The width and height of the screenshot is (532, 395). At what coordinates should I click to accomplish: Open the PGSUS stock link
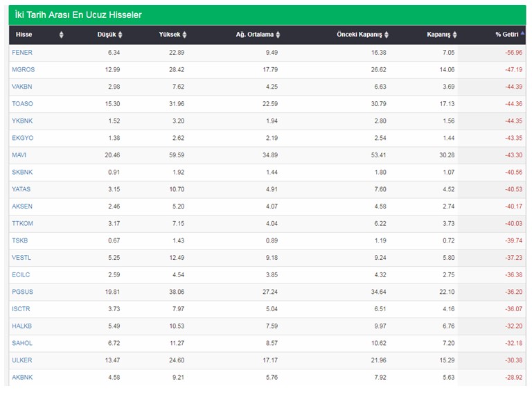point(22,292)
